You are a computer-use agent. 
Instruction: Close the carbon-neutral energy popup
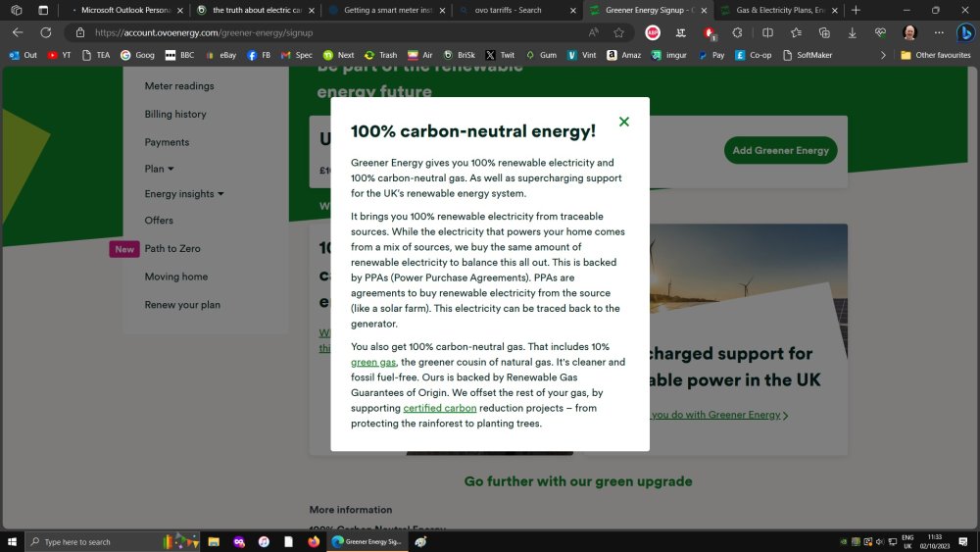click(623, 122)
